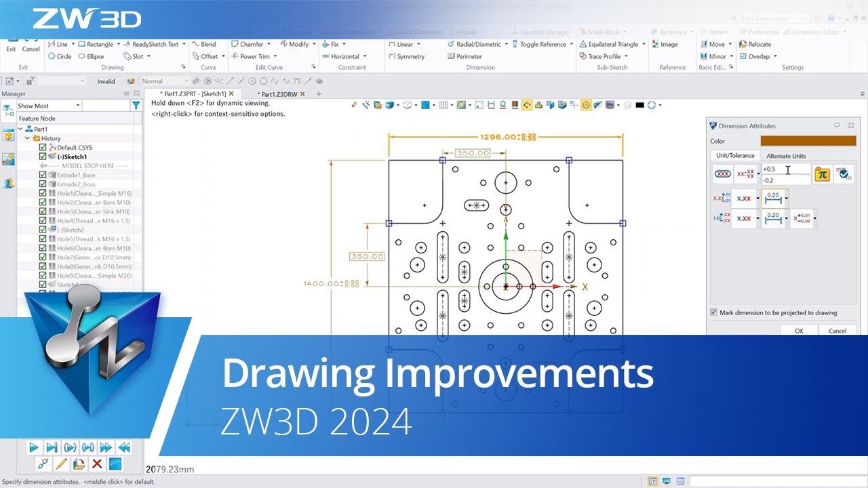868x488 pixels.
Task: Click the Relocate settings tool
Action: (755, 44)
